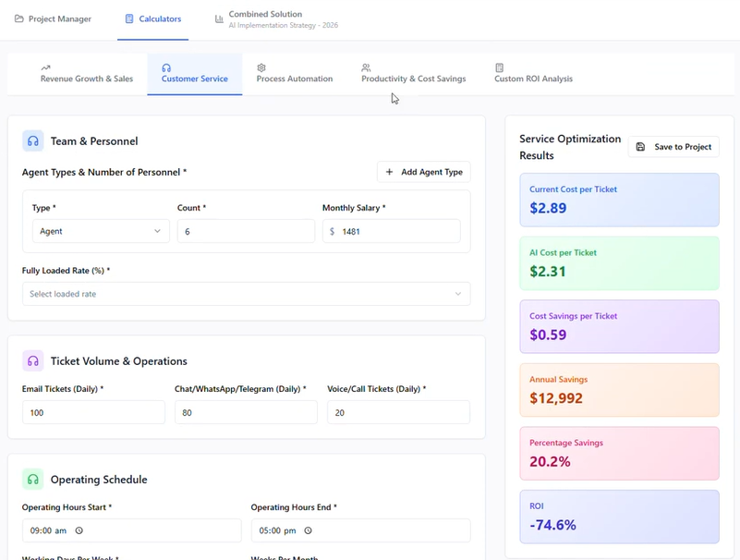The height and width of the screenshot is (560, 740).
Task: Click the purple headset icon next to Ticket Volume & Operations
Action: click(33, 361)
